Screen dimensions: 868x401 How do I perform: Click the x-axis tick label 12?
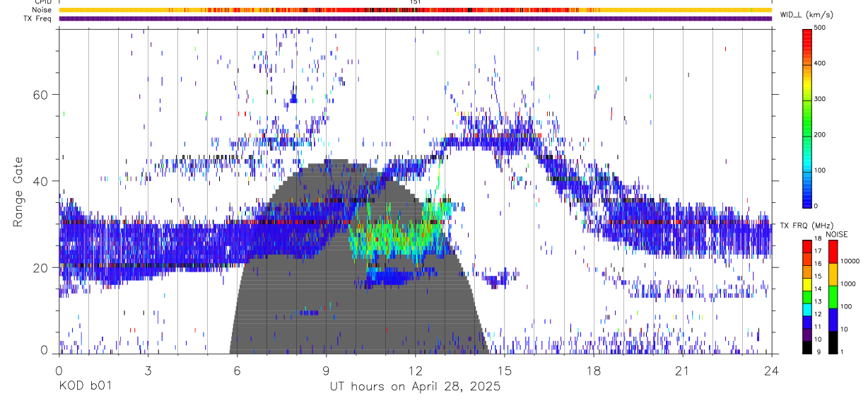coord(415,371)
